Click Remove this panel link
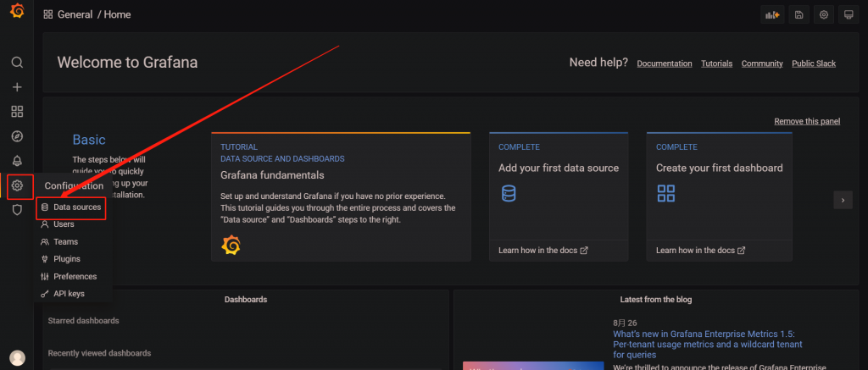 (807, 121)
